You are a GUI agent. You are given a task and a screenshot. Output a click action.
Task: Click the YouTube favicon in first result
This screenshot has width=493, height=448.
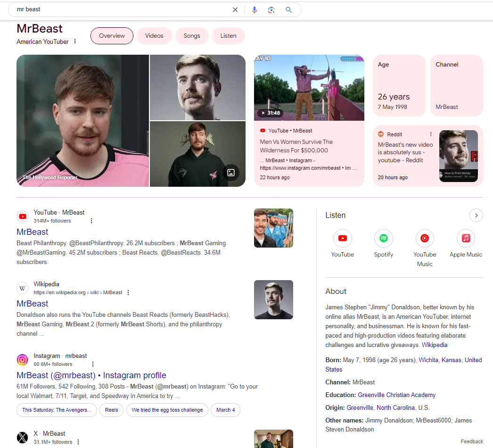pos(22,216)
